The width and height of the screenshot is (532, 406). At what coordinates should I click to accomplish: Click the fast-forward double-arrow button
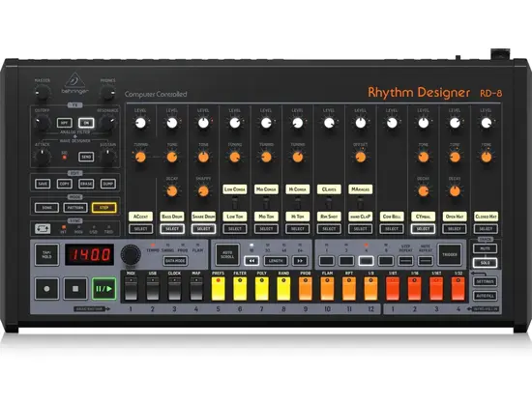point(300,261)
